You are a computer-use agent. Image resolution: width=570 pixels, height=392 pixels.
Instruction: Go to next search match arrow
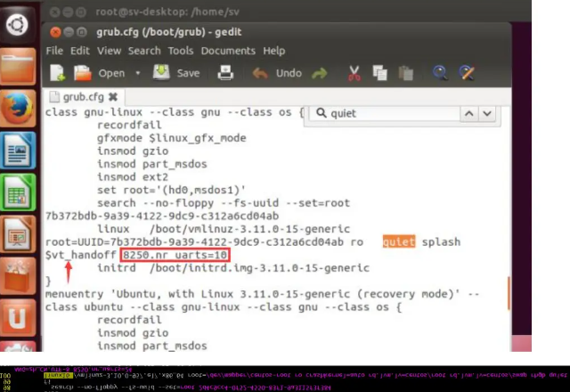487,113
